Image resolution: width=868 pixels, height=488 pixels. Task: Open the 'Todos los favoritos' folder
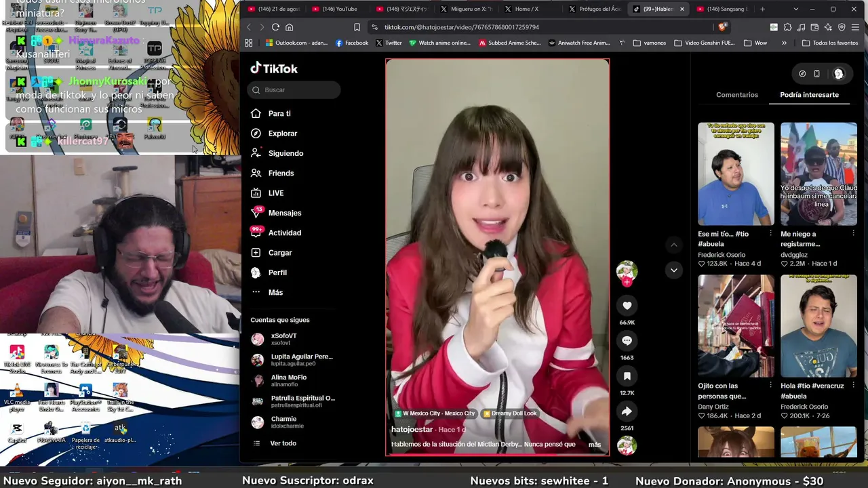point(830,43)
